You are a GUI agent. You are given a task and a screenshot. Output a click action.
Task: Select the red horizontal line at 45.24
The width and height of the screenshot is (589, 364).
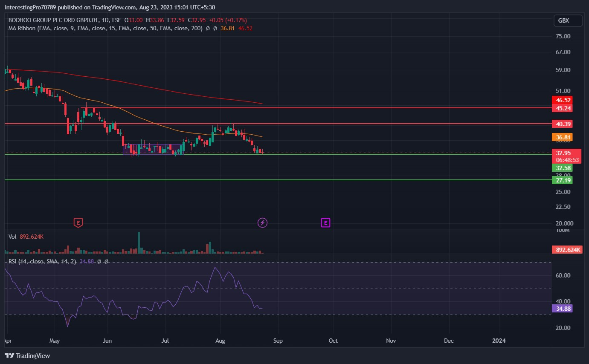pyautogui.click(x=316, y=108)
